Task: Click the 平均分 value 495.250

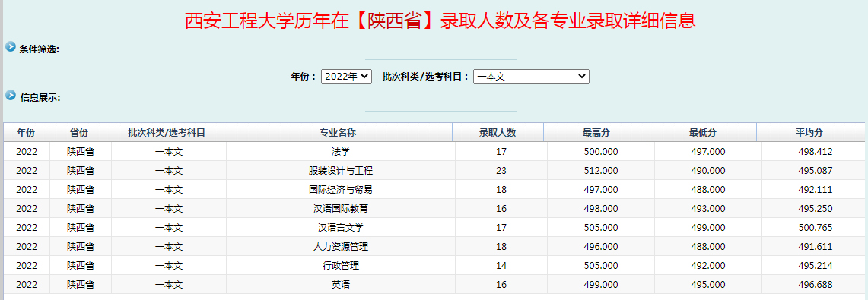Action: (816, 208)
